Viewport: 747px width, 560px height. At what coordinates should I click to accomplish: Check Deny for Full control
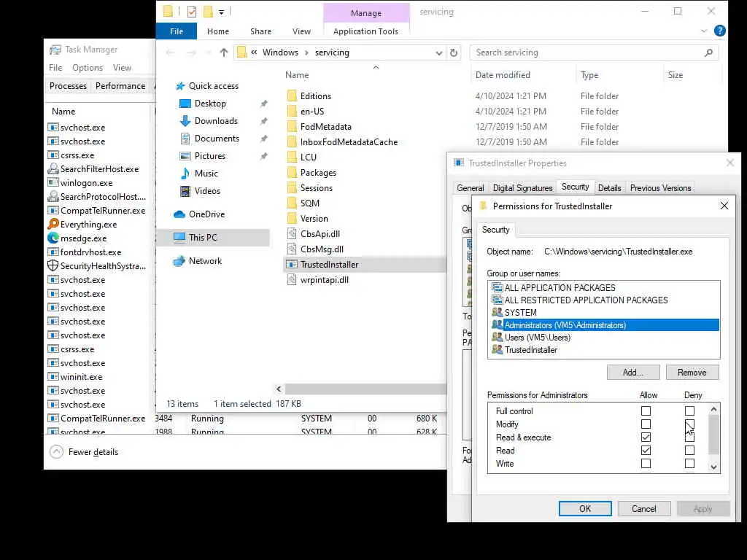(689, 411)
